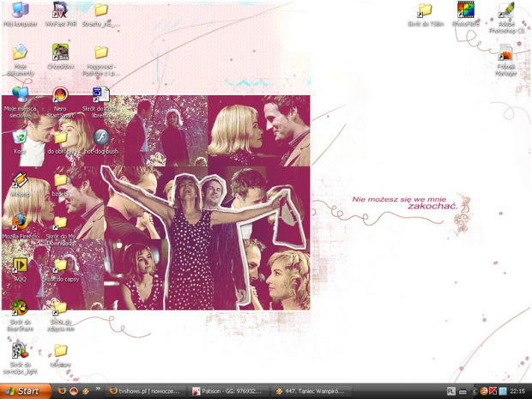Expand the Quick Launch overflow chevron

pos(98,390)
